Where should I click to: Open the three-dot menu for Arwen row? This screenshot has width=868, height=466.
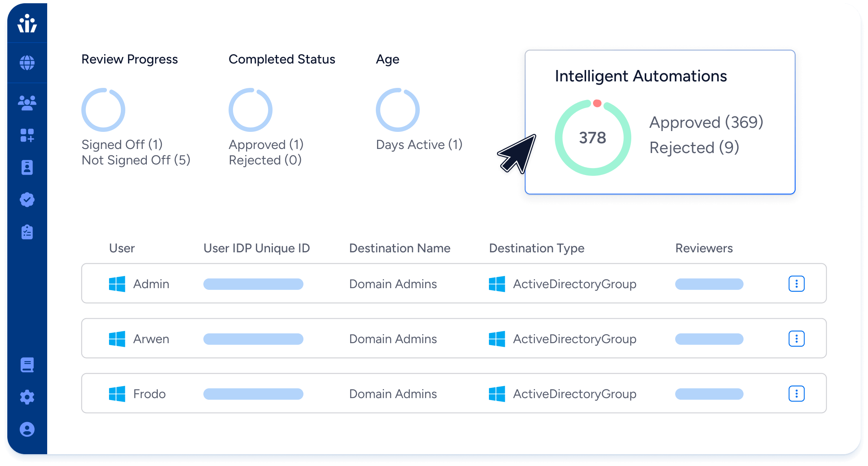tap(796, 339)
